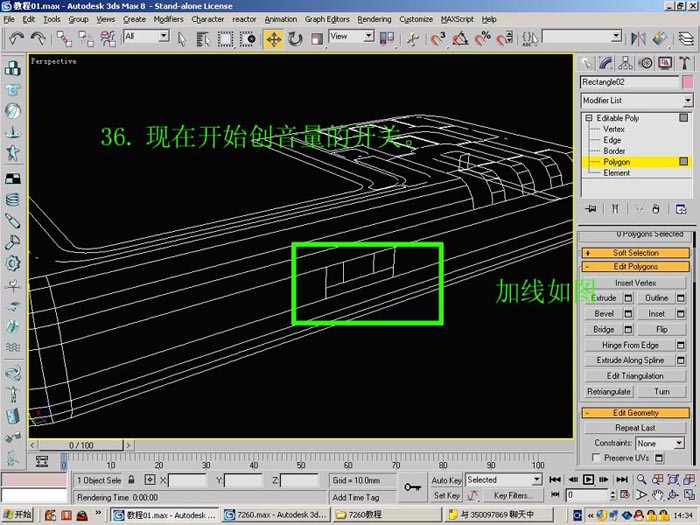Click the Mirror tool icon
Image resolution: width=700 pixels, height=525 pixels.
point(638,39)
